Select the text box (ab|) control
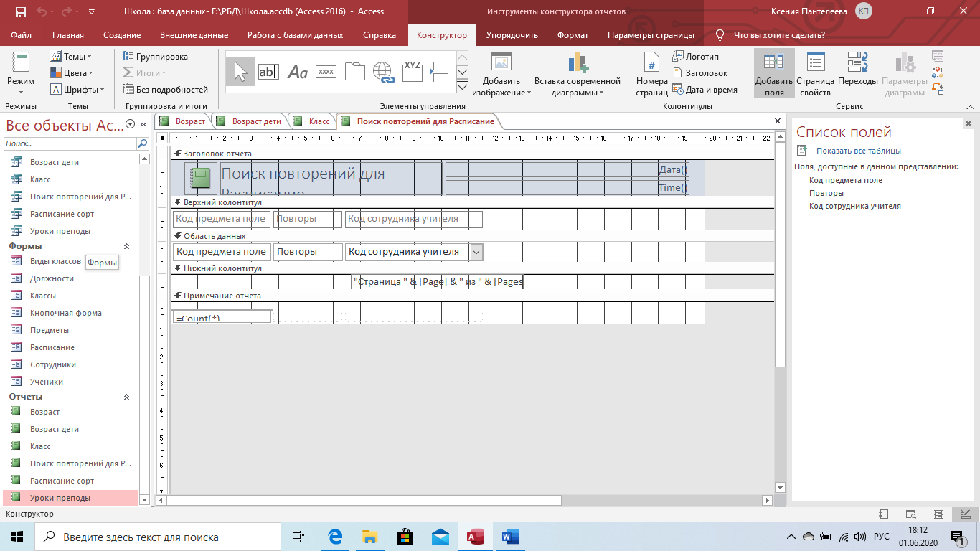This screenshot has height=551, width=980. (x=268, y=72)
